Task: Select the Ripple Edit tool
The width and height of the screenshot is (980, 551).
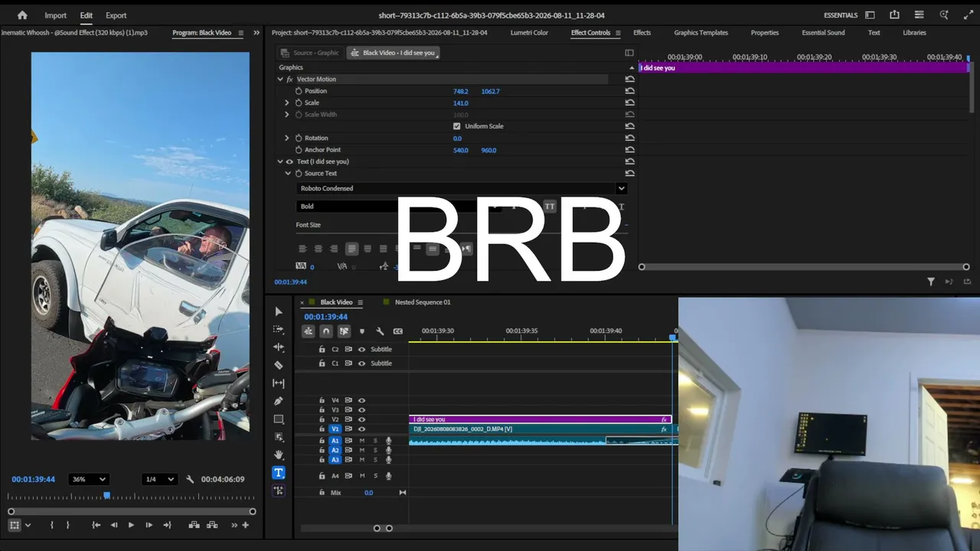Action: (279, 347)
